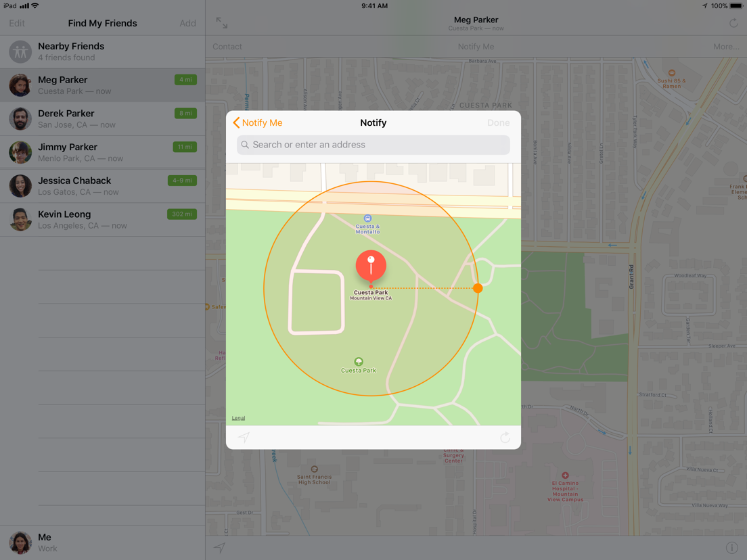Tap the Sushi 85 & Ramen map marker
This screenshot has height=560, width=747.
671,73
